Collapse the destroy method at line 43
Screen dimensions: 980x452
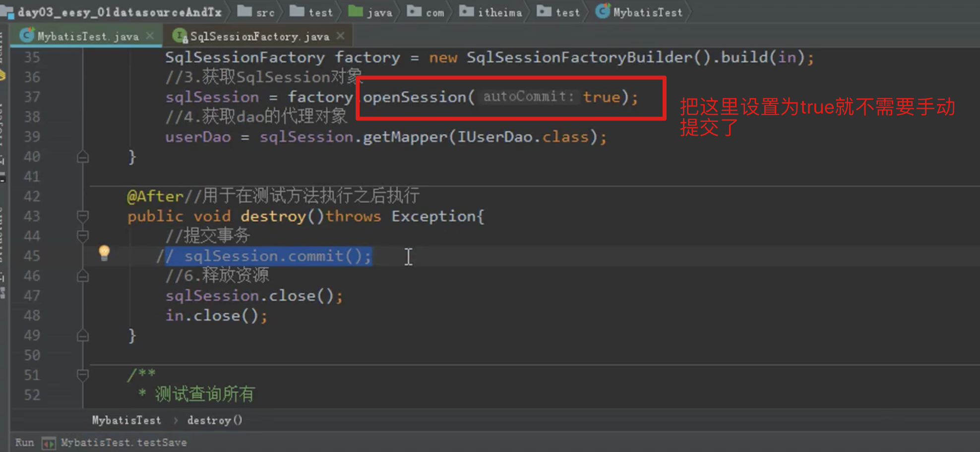[83, 216]
